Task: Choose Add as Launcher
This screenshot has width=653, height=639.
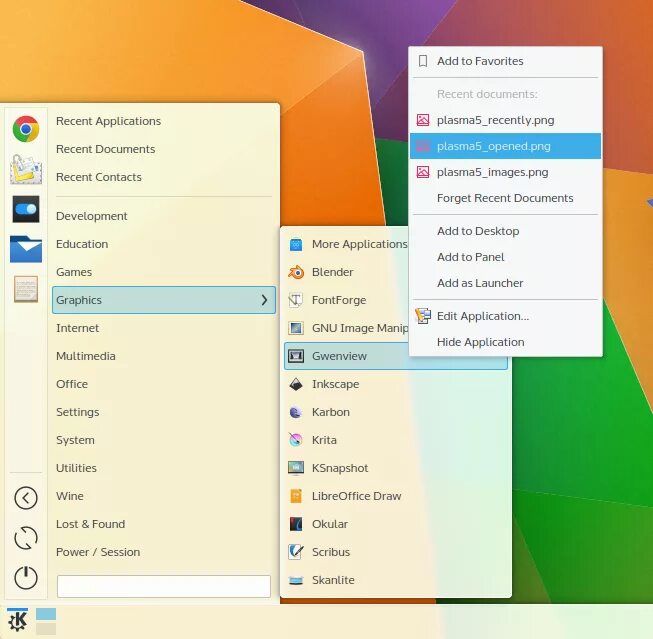Action: [505, 283]
